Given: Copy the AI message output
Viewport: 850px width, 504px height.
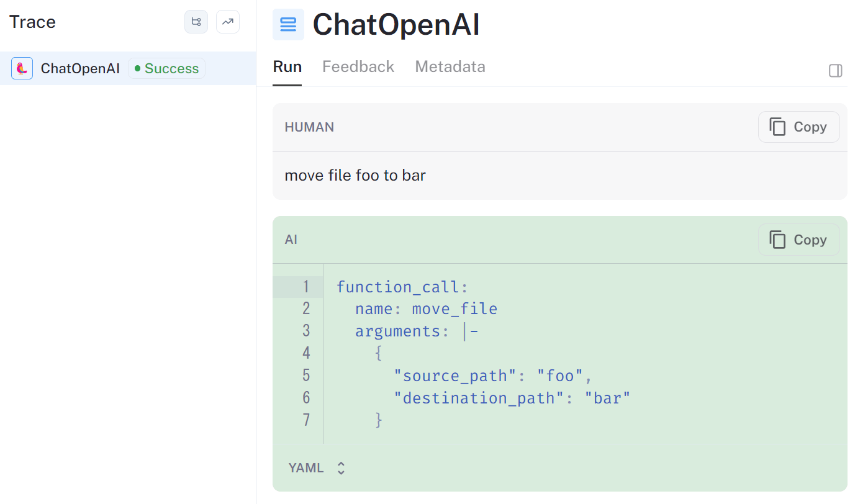Looking at the screenshot, I should [x=798, y=240].
